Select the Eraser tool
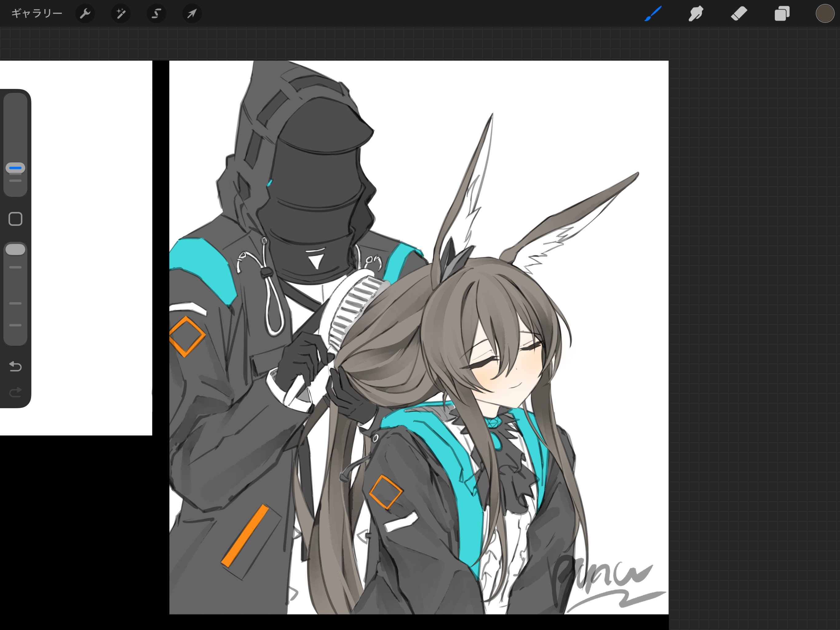Viewport: 840px width, 630px height. pyautogui.click(x=739, y=14)
